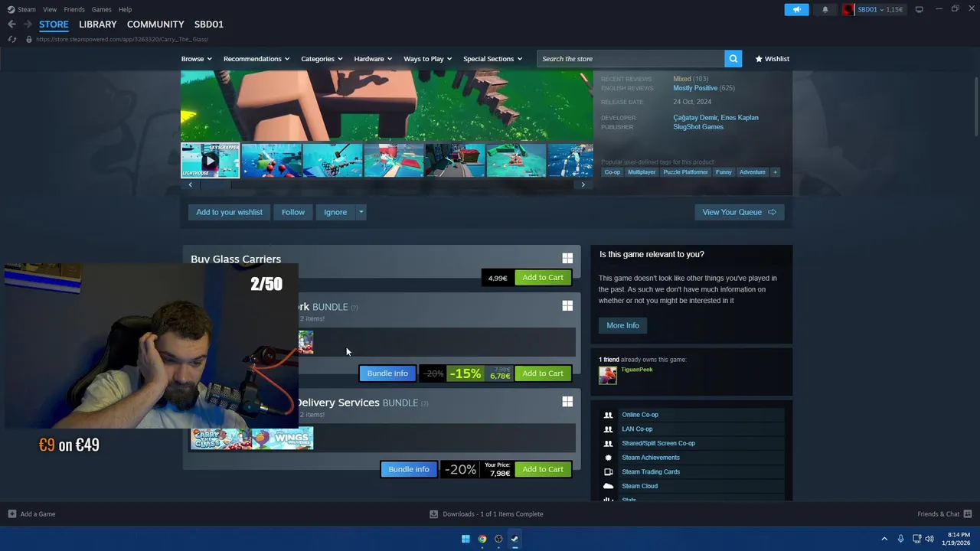Open the Recommendations dropdown
The image size is (980, 551).
(x=256, y=59)
